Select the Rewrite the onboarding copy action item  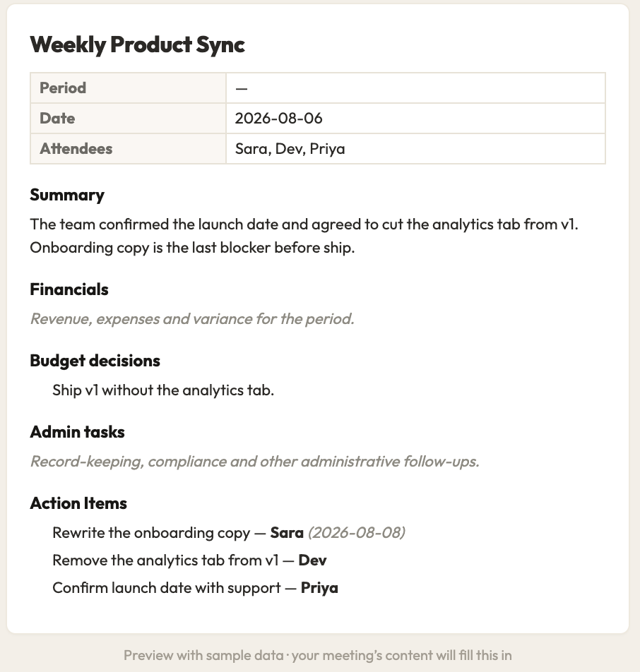(229, 533)
